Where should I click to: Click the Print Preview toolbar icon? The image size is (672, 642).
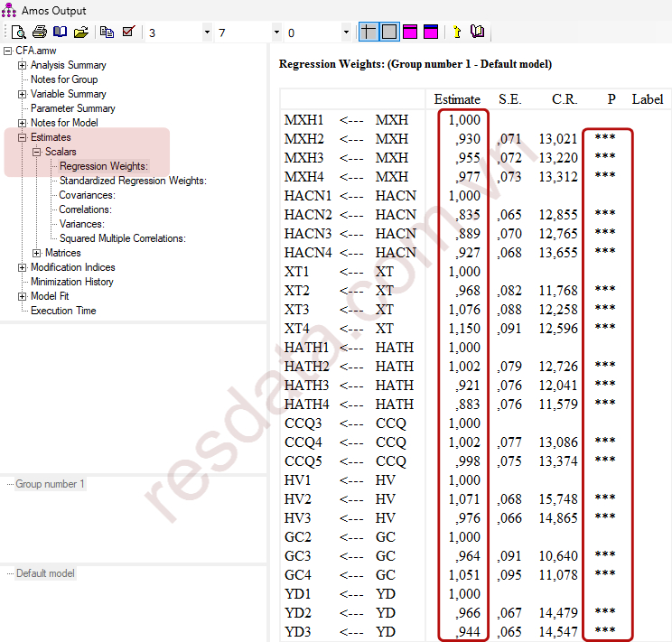(x=19, y=33)
